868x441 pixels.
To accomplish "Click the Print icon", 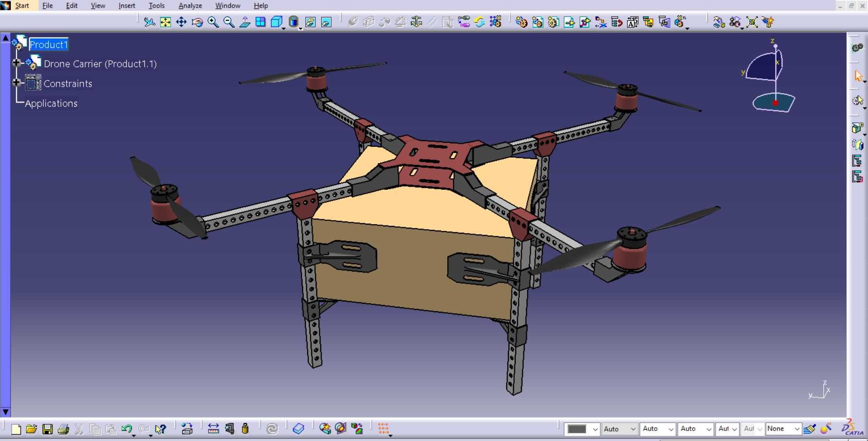I will coord(63,429).
